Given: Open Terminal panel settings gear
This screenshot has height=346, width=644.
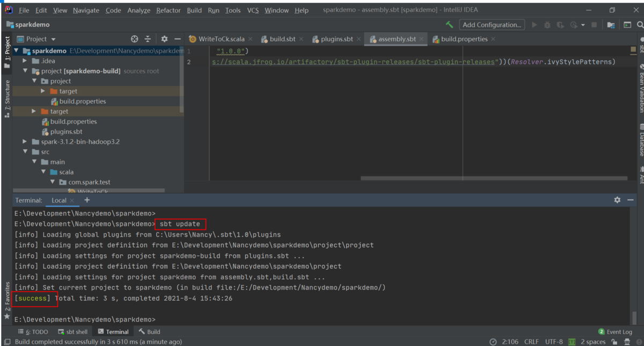Looking at the screenshot, I should (617, 200).
